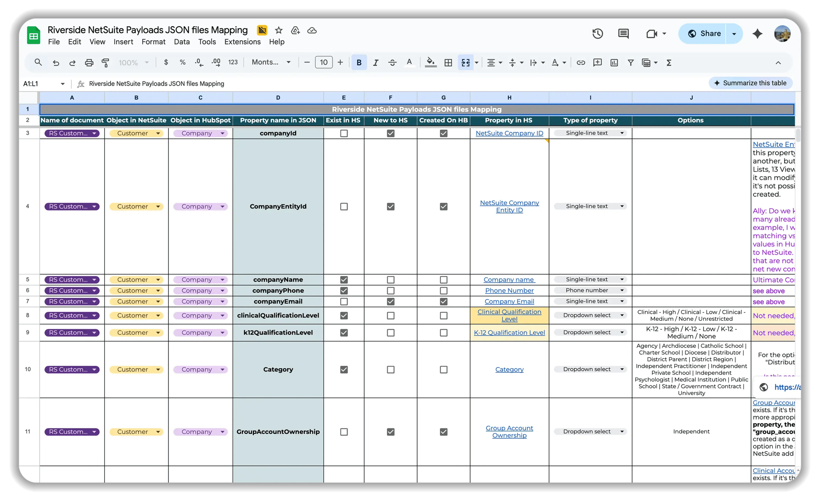The width and height of the screenshot is (820, 504).
Task: Click the paint format icon
Action: coord(105,63)
